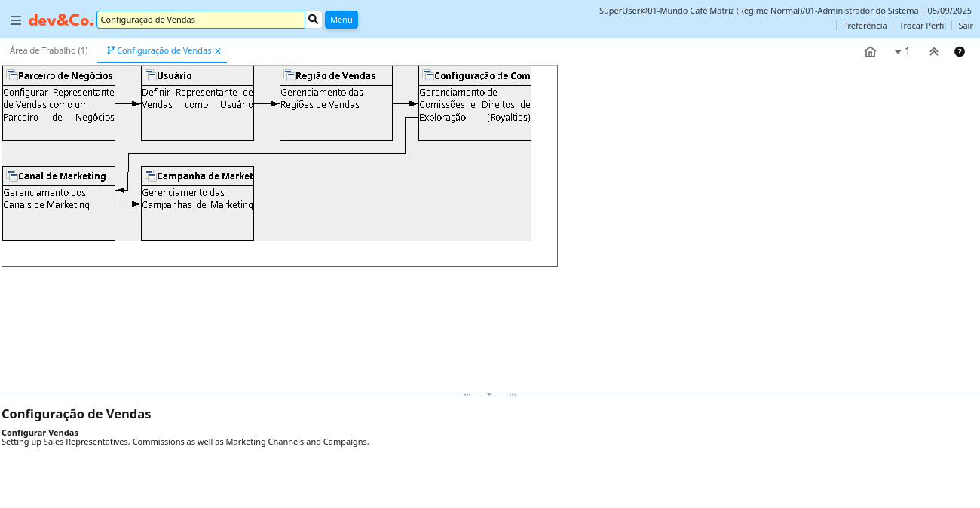This screenshot has height=508, width=980.
Task: Open Região de Vendas window icon
Action: coord(289,75)
